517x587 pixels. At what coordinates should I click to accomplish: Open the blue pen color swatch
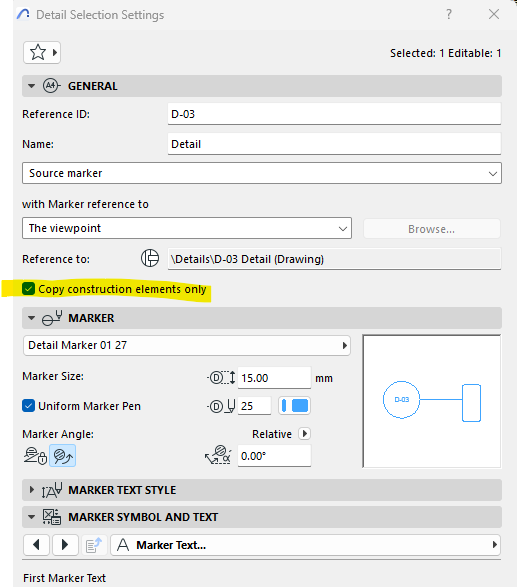click(x=294, y=406)
